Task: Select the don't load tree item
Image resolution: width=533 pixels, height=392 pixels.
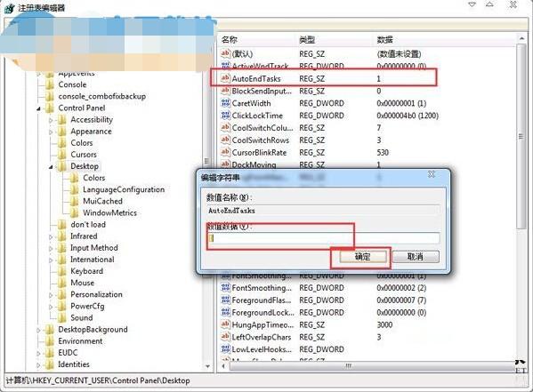Action: (88, 225)
